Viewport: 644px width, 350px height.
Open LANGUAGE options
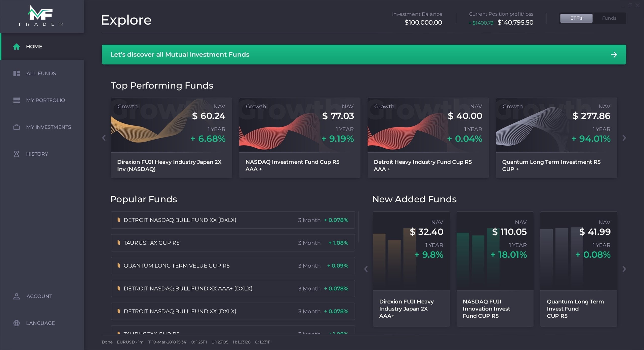pos(42,323)
